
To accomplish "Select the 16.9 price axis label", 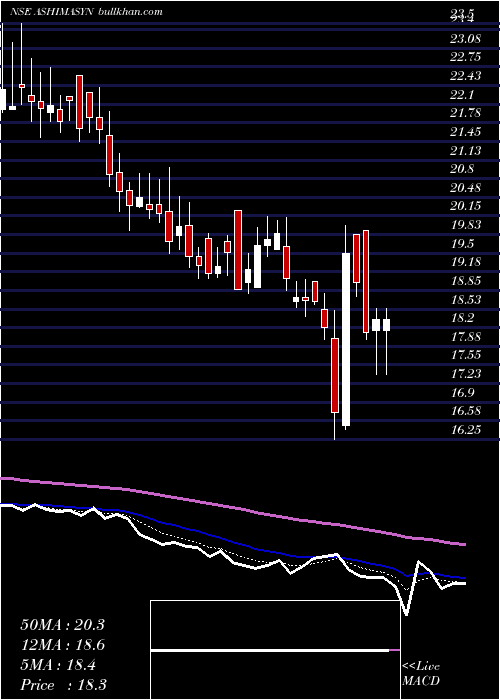I will (x=462, y=392).
